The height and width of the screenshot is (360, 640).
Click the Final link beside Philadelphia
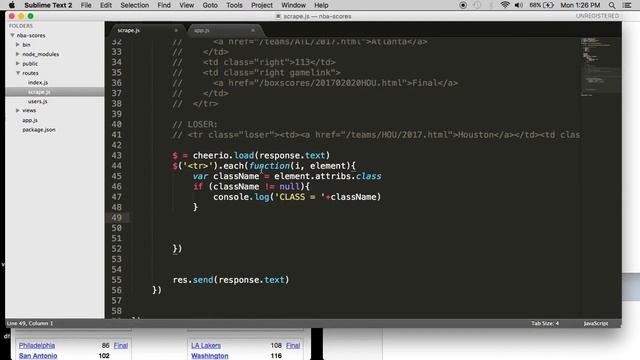click(x=121, y=345)
